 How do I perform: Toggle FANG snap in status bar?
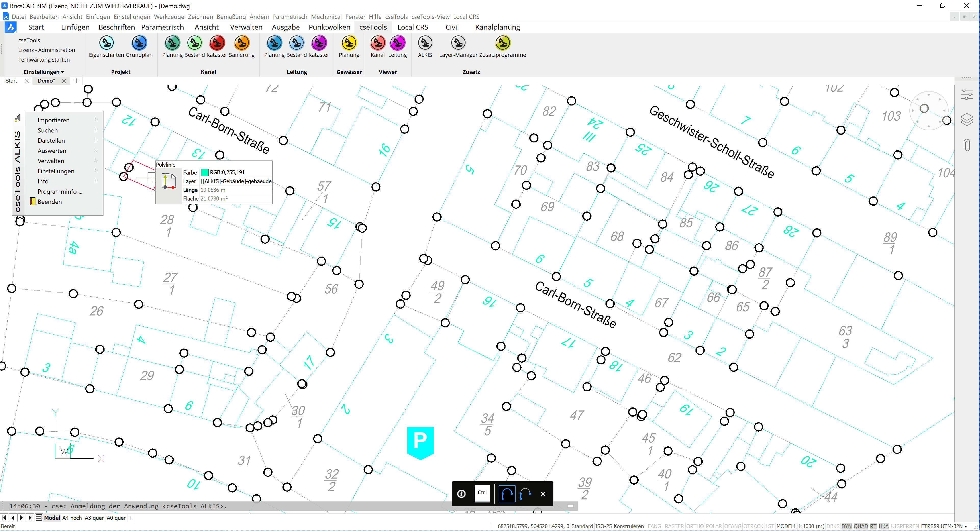tap(654, 526)
